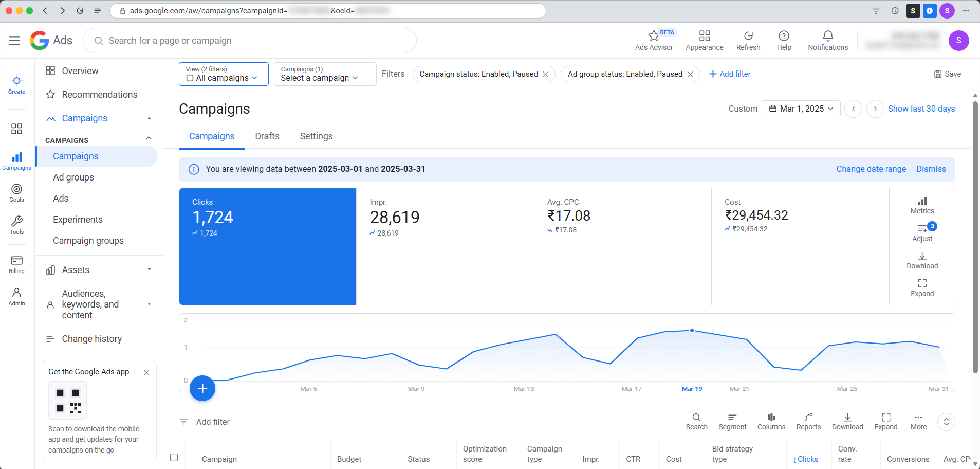Image resolution: width=980 pixels, height=469 pixels.
Task: Go to the previous date period
Action: click(x=853, y=109)
